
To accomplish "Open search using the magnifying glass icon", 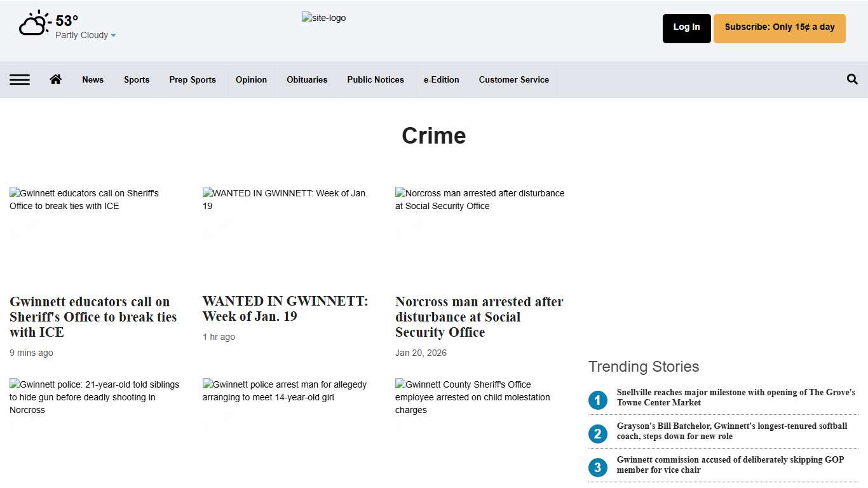I will [x=852, y=79].
